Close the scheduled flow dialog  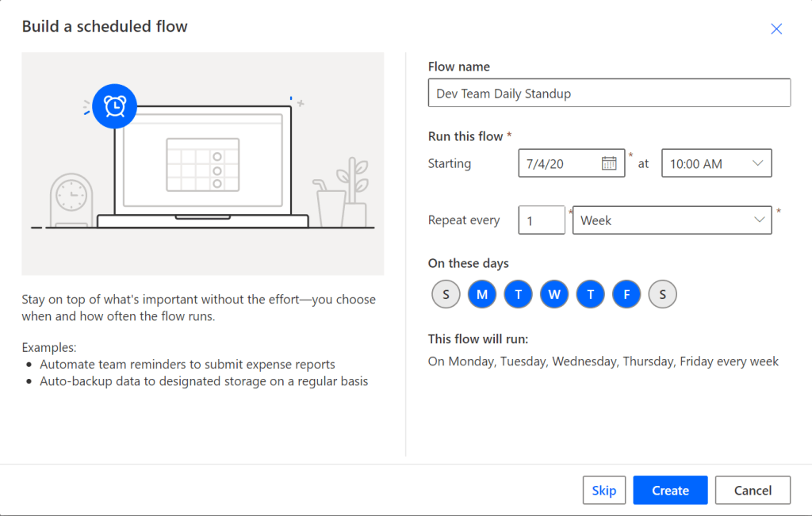point(776,29)
